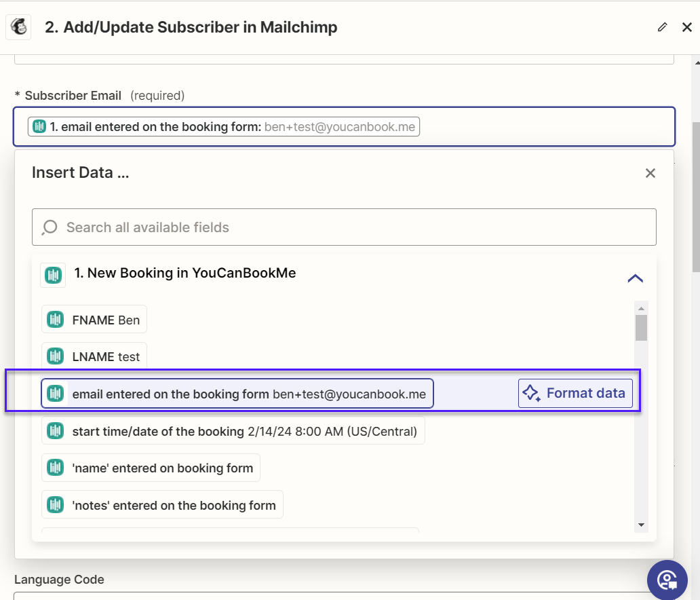Click the field list scrollbar thumb
The height and width of the screenshot is (600, 700).
(x=641, y=328)
